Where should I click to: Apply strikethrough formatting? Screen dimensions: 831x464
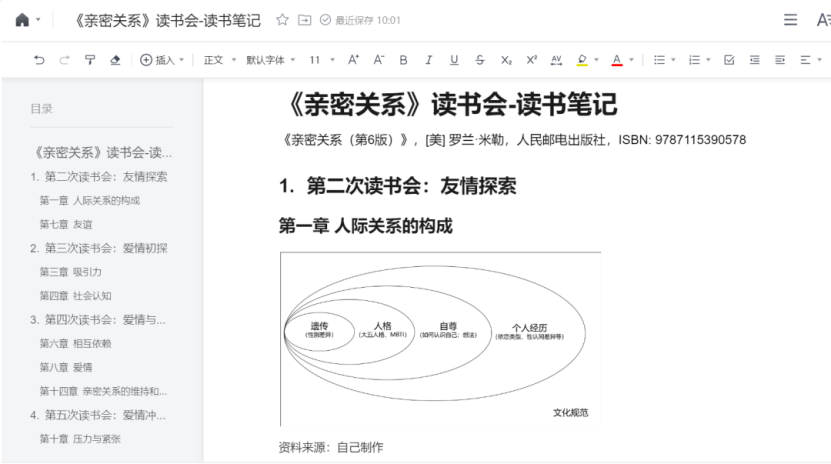[480, 60]
